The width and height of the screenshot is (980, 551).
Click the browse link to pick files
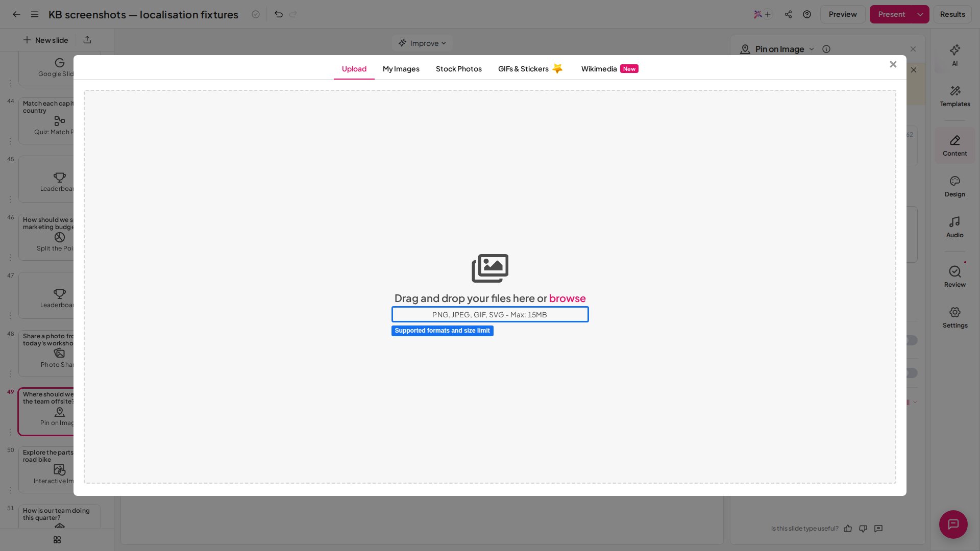[567, 298]
